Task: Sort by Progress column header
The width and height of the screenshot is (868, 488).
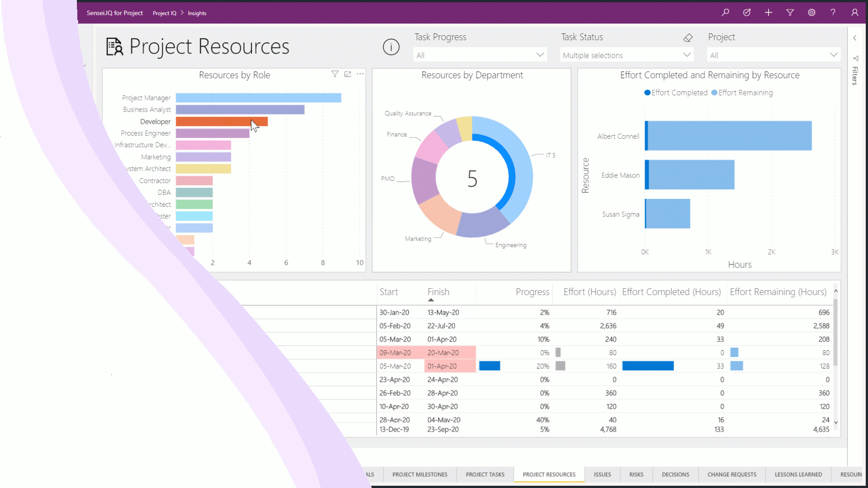Action: (x=533, y=292)
